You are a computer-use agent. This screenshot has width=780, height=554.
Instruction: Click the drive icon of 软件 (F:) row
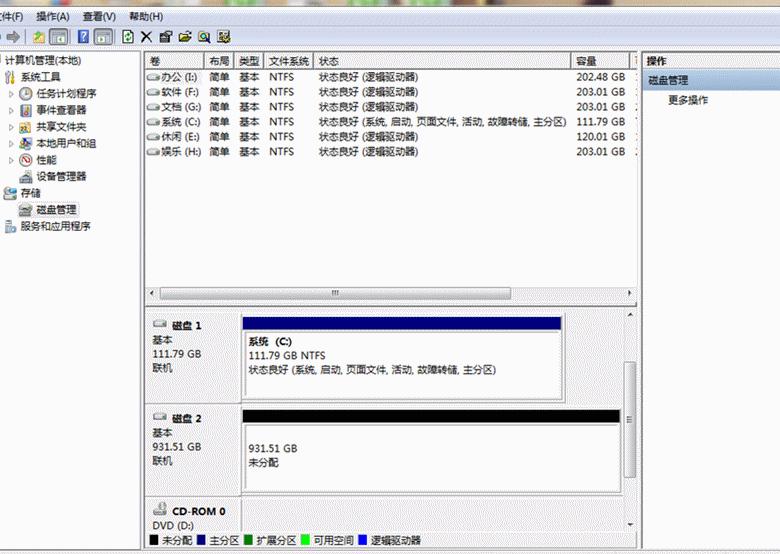tap(153, 92)
